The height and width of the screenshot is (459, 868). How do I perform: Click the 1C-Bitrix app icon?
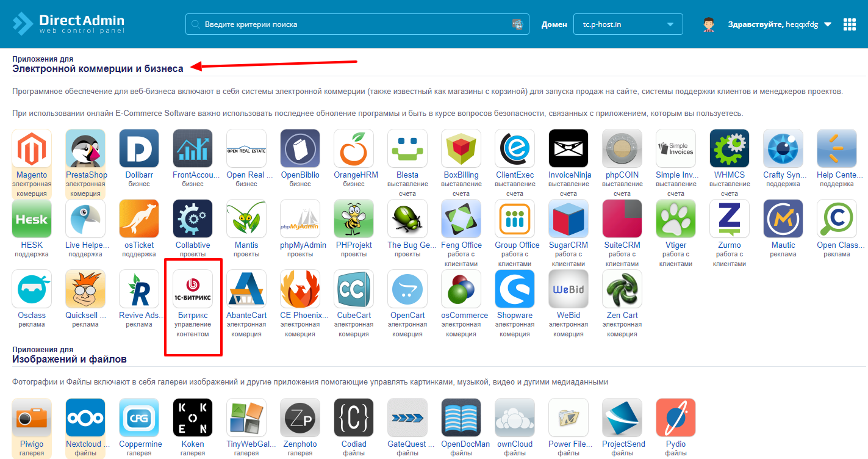point(193,289)
